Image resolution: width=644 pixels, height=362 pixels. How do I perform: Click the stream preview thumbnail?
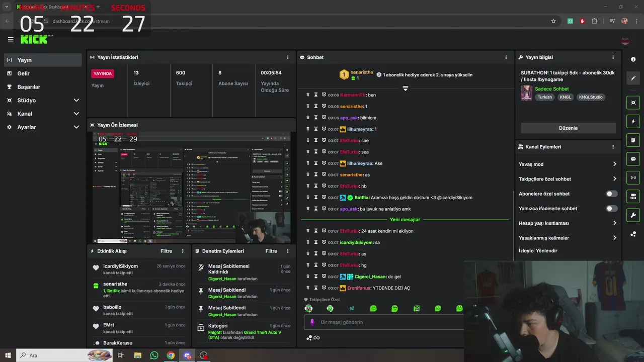192,188
